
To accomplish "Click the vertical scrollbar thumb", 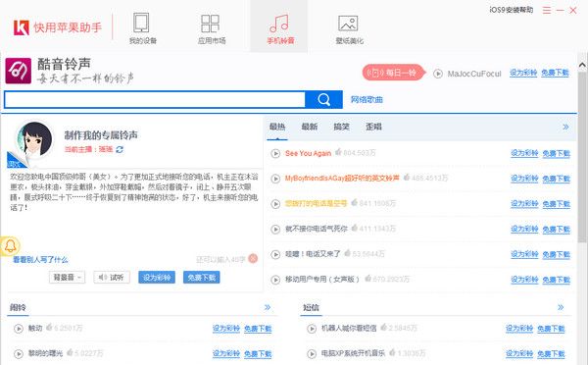I will click(x=582, y=157).
